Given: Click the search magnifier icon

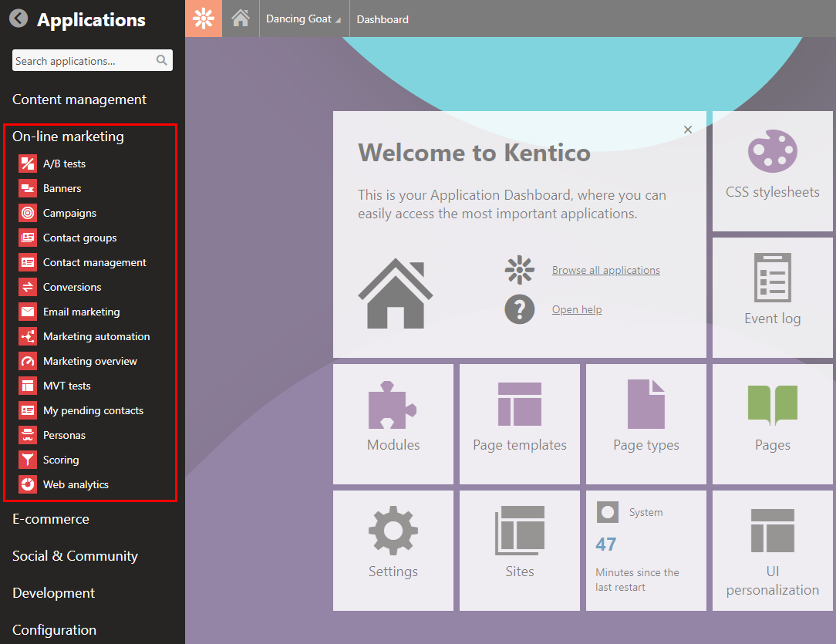Looking at the screenshot, I should tap(161, 60).
